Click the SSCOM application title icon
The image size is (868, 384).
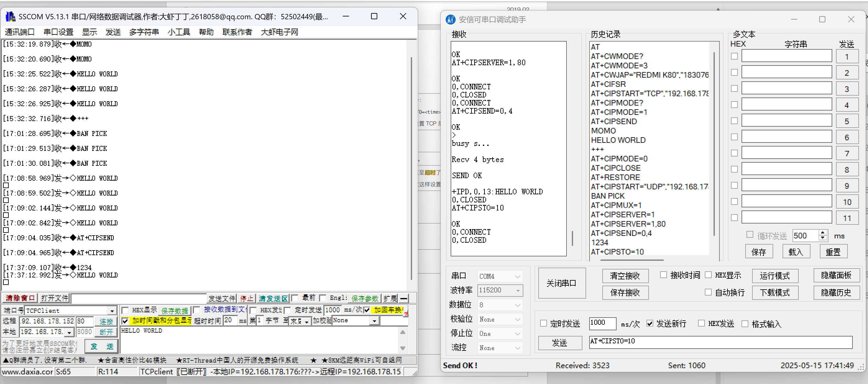click(11, 16)
